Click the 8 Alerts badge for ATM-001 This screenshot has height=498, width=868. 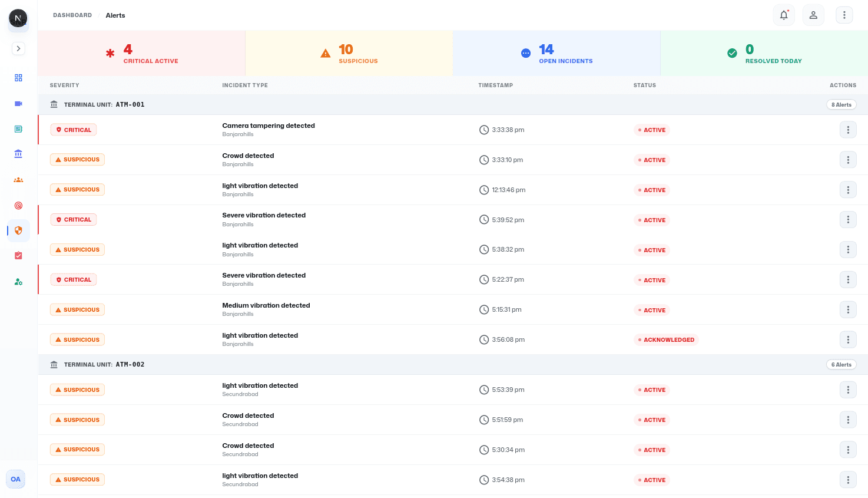[841, 105]
